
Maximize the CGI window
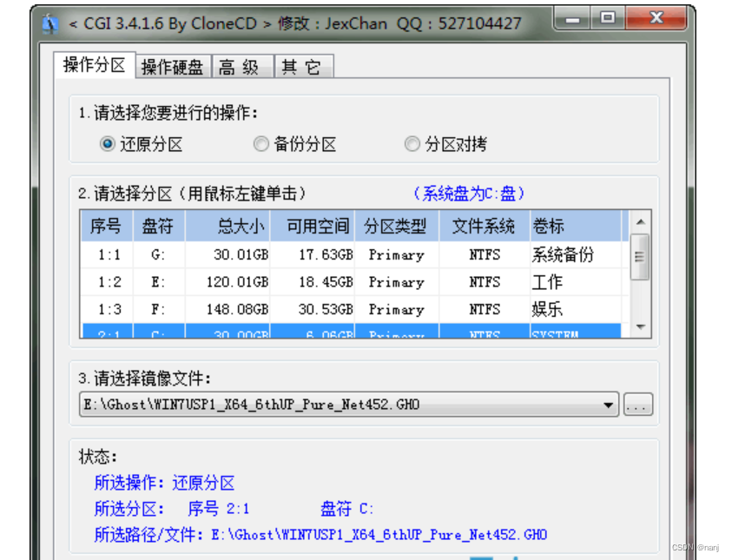pos(607,19)
